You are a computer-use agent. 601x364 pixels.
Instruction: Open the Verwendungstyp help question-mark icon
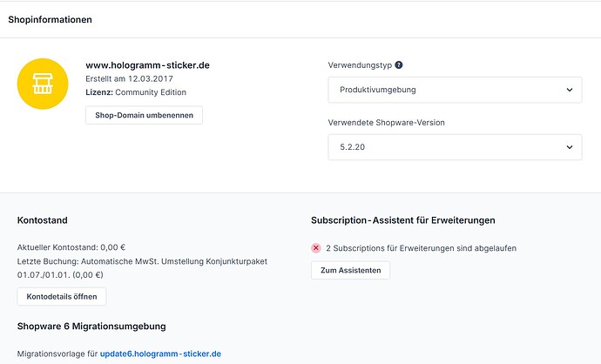[399, 64]
